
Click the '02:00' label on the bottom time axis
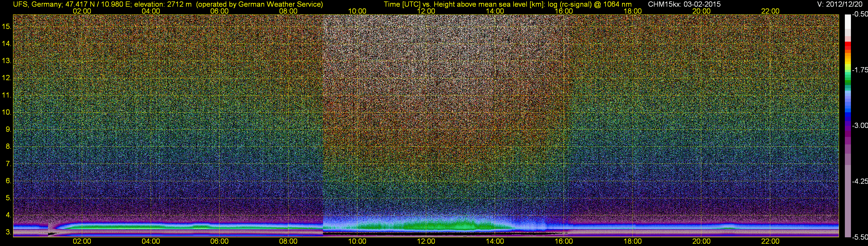coord(82,241)
